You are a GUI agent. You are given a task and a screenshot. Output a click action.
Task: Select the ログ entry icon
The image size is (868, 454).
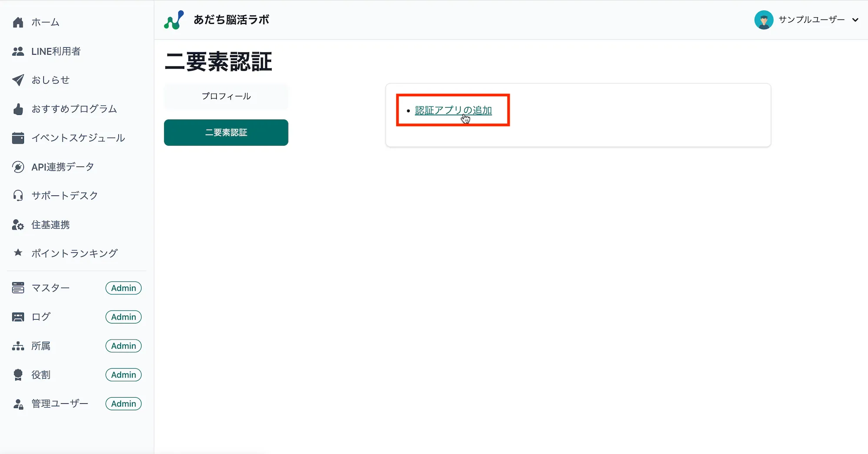(x=18, y=317)
